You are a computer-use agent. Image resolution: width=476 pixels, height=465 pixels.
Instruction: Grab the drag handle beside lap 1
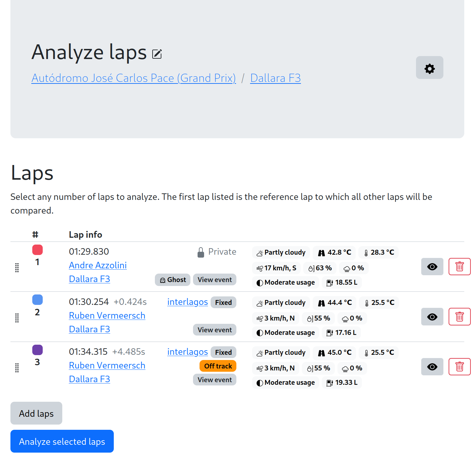[x=17, y=268]
